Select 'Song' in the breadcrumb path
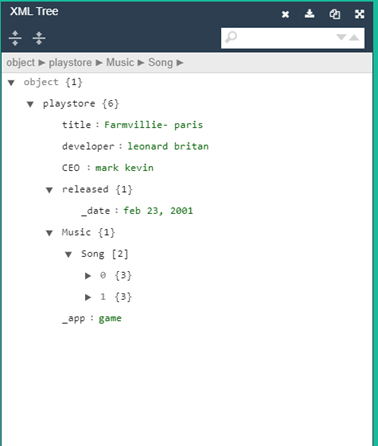The image size is (378, 446). point(160,62)
